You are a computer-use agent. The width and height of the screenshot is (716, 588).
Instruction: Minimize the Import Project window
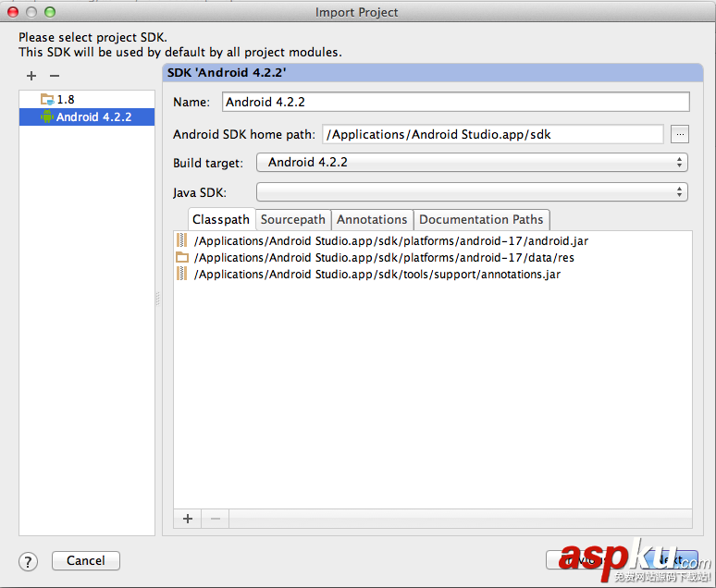tap(31, 12)
